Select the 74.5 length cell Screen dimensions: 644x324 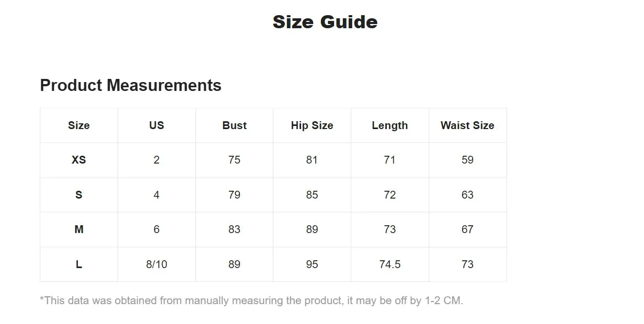tap(390, 264)
